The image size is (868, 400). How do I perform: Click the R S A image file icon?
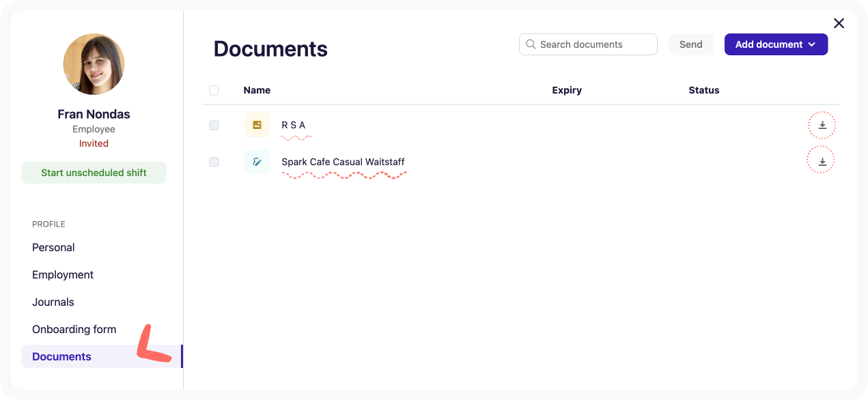pyautogui.click(x=257, y=125)
